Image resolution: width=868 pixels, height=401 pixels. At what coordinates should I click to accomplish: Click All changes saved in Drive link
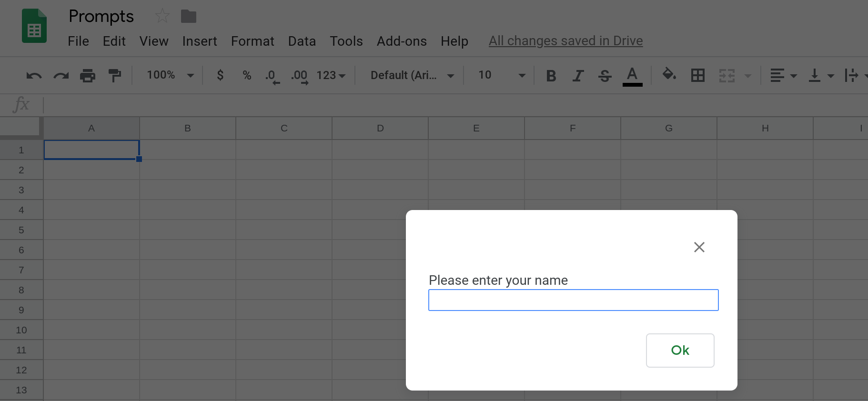click(x=565, y=41)
